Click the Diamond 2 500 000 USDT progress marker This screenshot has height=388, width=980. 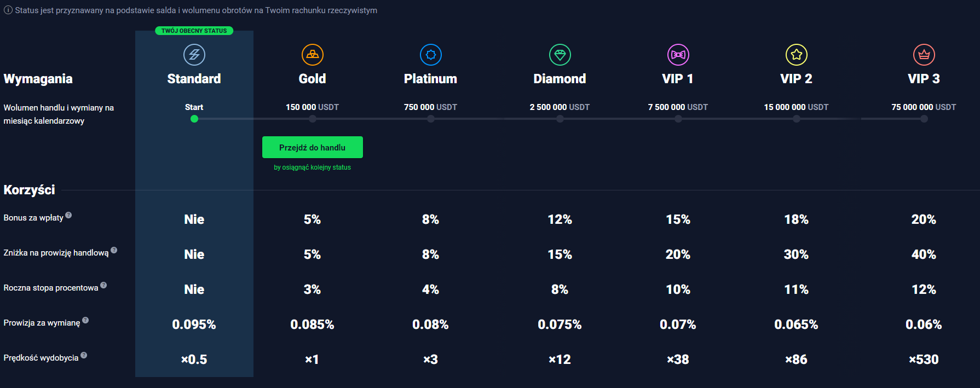click(x=560, y=119)
